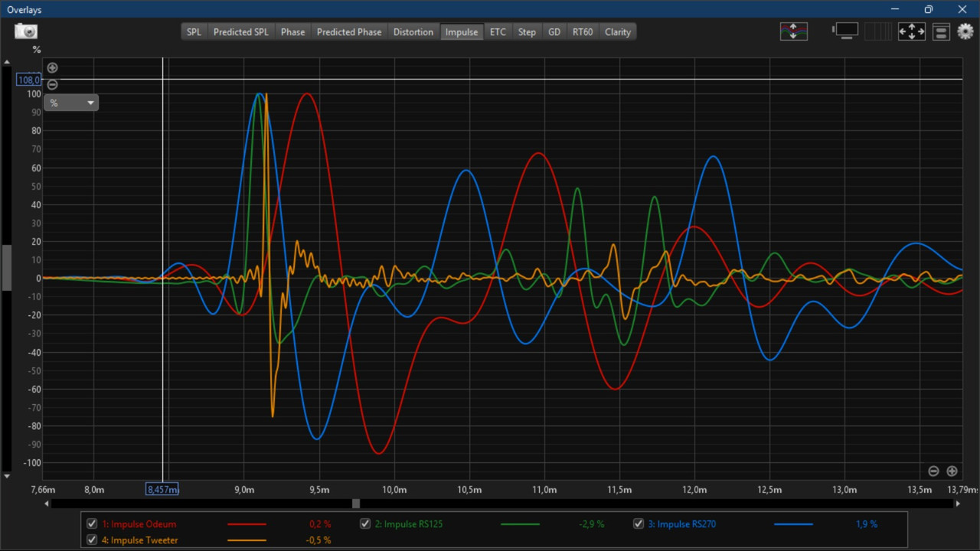The image size is (980, 551).
Task: Click the -0,5 % Tweeter value
Action: coord(318,540)
